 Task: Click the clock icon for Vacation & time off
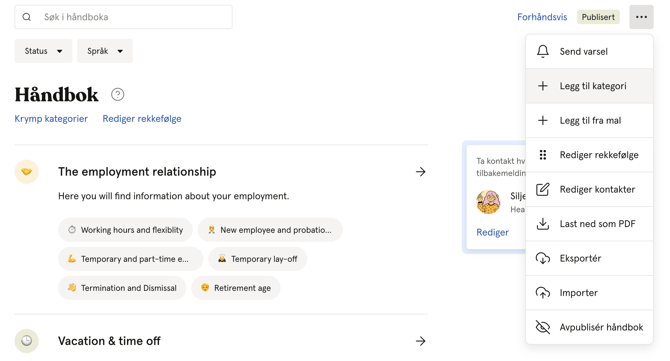tap(26, 341)
